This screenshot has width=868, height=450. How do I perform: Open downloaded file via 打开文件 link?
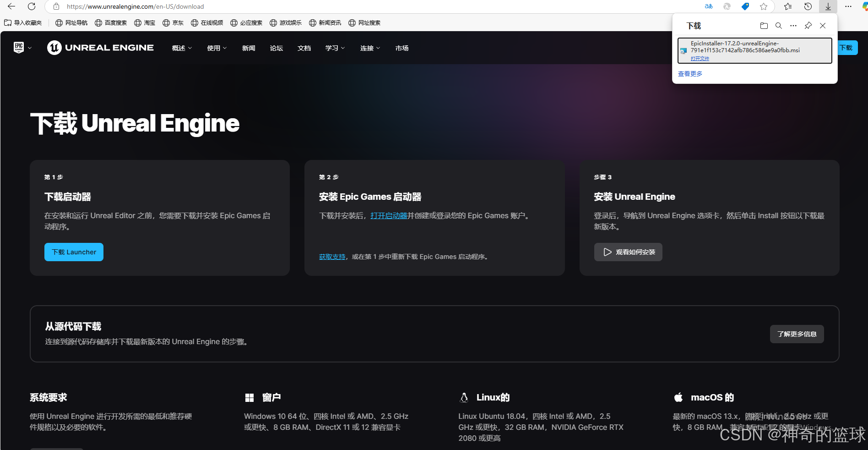coord(700,59)
